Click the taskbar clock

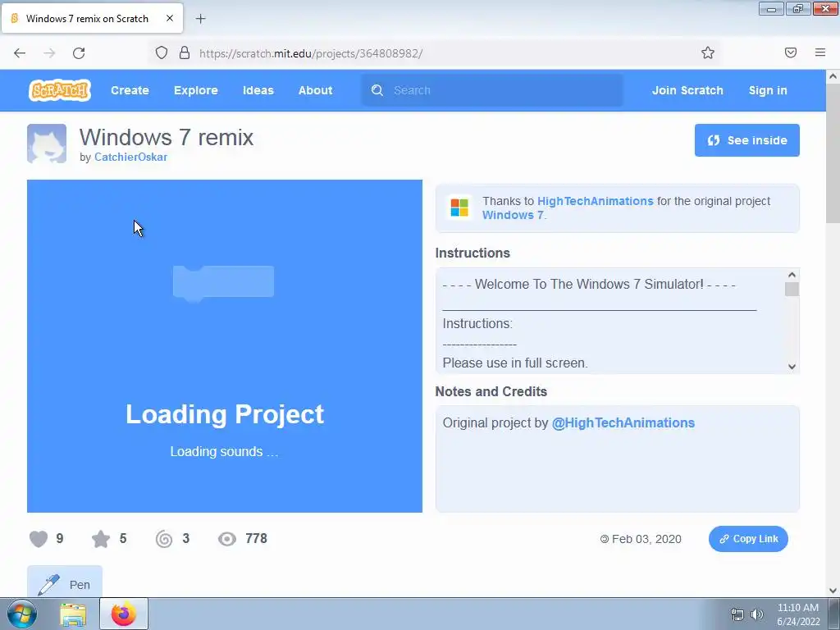pos(798,614)
